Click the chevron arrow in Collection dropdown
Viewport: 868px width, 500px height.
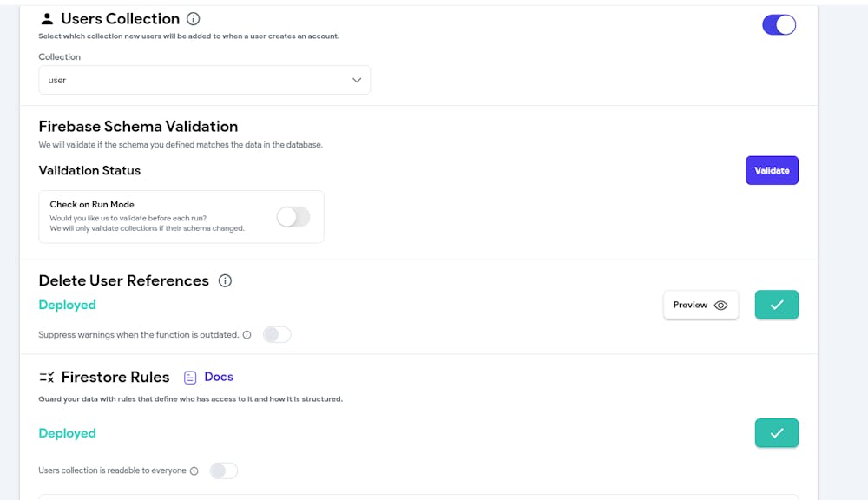(x=357, y=80)
